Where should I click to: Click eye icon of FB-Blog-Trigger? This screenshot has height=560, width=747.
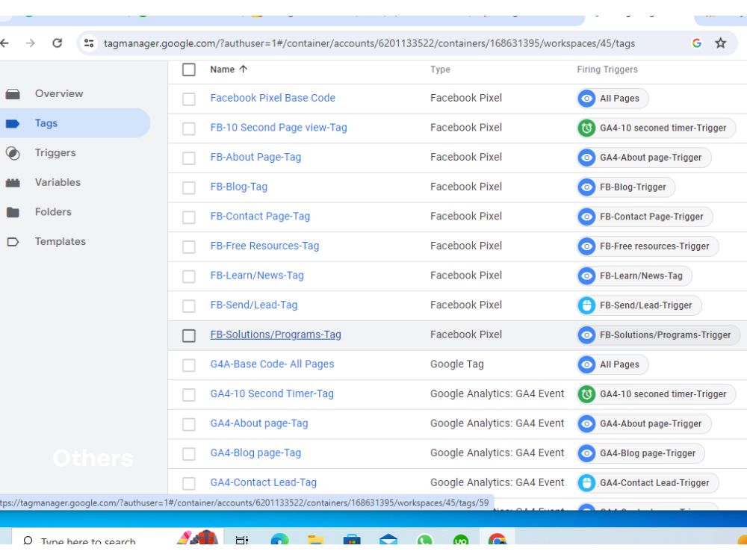(x=586, y=187)
